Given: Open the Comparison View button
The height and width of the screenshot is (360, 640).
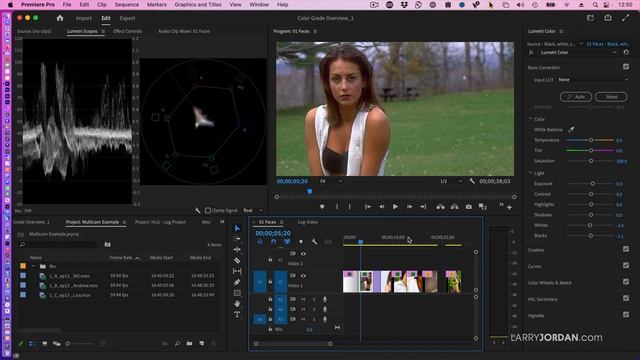Looking at the screenshot, I should point(482,207).
